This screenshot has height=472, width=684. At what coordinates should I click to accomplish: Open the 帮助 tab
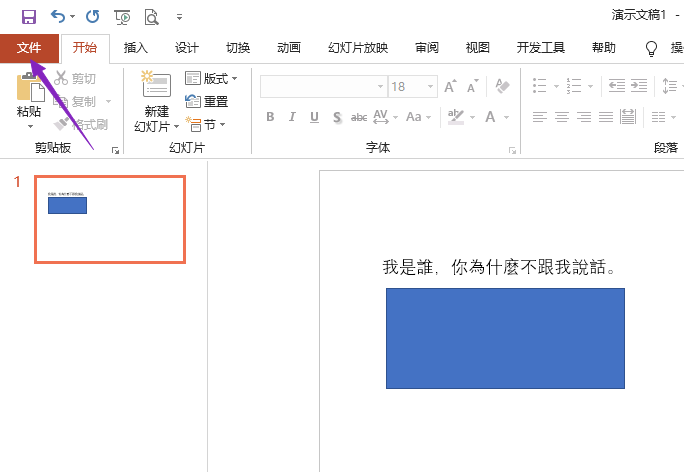(604, 48)
